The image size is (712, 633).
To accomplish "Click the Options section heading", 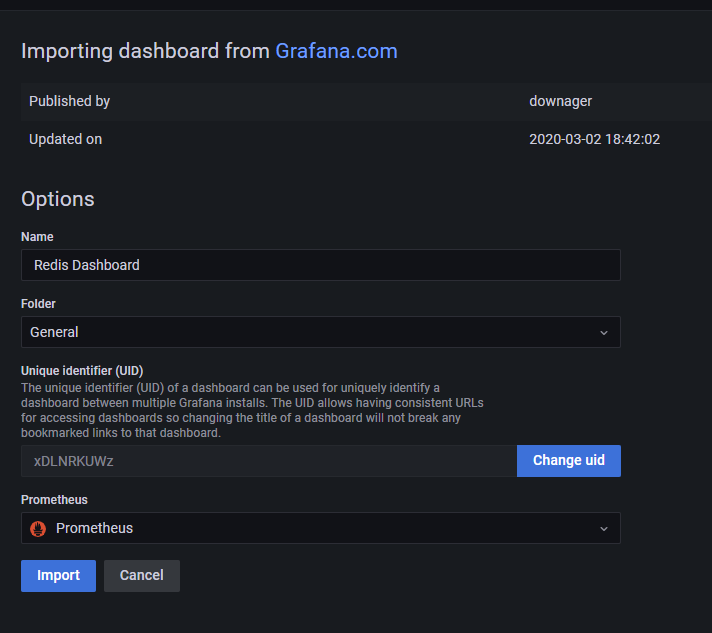I will 58,199.
